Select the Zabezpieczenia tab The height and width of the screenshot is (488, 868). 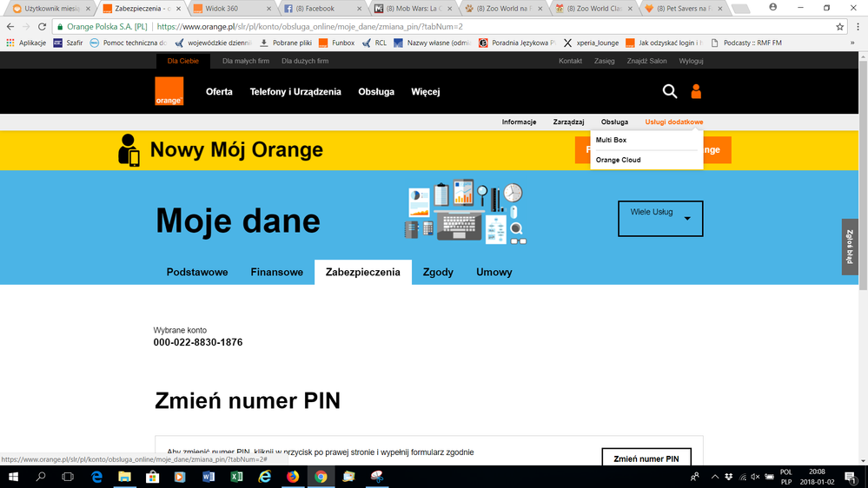362,272
